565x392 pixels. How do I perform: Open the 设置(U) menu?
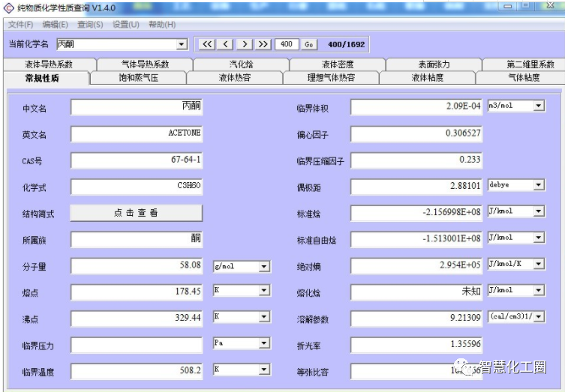(126, 25)
